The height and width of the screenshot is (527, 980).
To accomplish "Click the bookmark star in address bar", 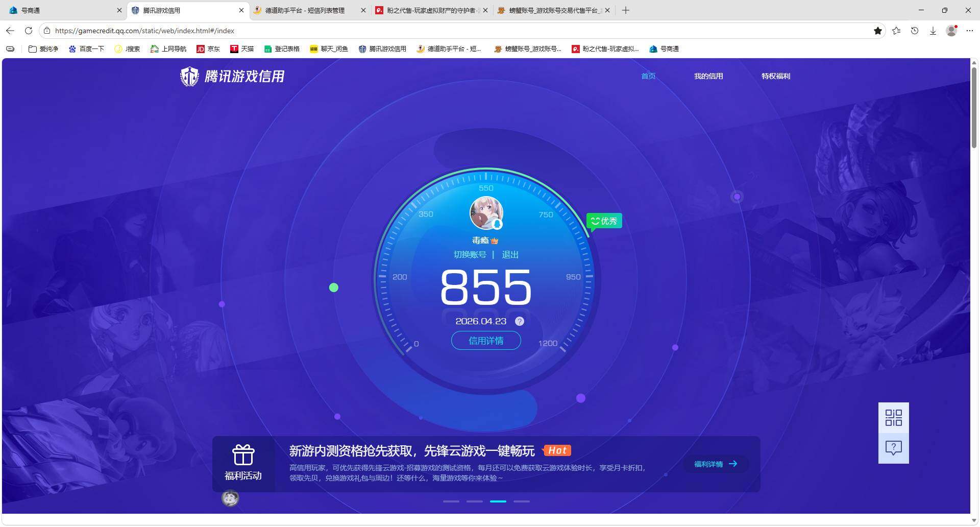I will point(878,31).
